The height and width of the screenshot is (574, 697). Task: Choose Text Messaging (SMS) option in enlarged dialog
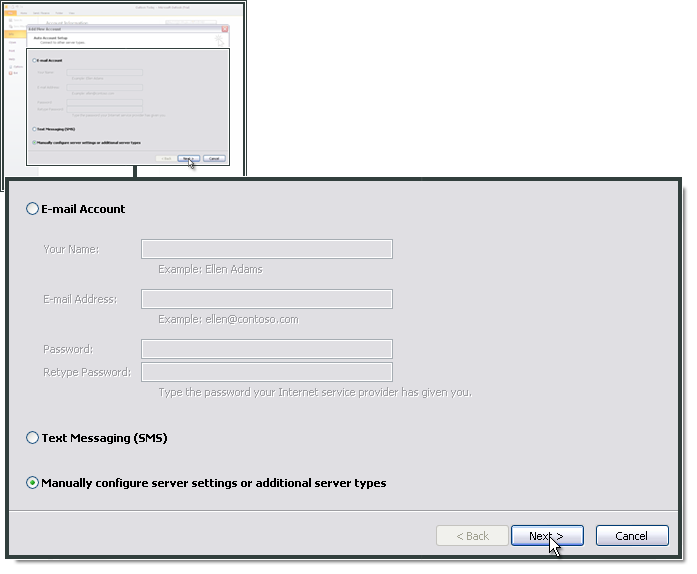[x=33, y=438]
